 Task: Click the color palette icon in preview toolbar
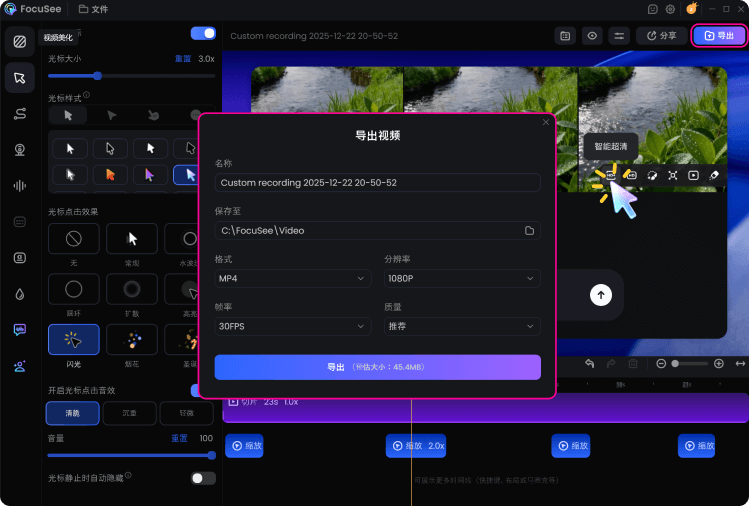pos(652,175)
